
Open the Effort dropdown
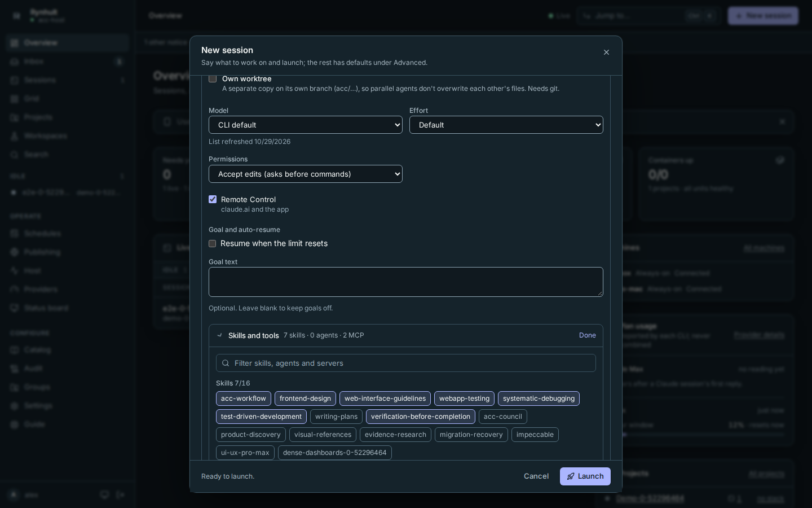click(506, 125)
